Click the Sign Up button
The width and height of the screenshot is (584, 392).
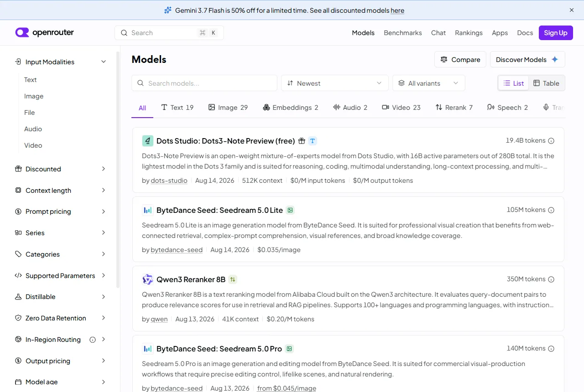click(556, 33)
